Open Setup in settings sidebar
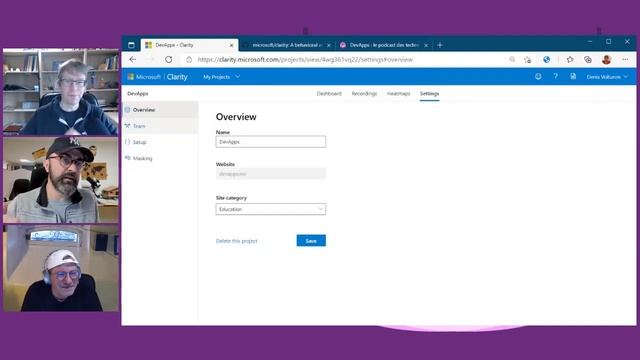Screen dimensions: 640x360 pos(160,142)
